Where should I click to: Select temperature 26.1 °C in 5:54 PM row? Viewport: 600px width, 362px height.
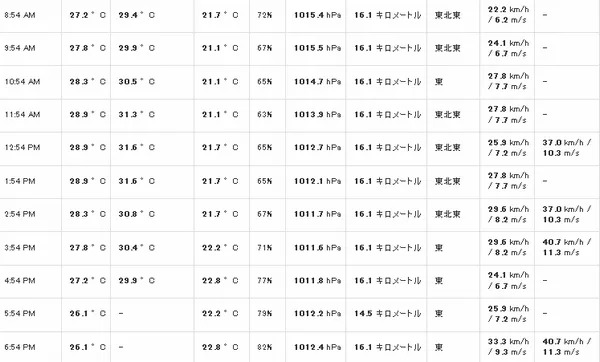tap(88, 313)
